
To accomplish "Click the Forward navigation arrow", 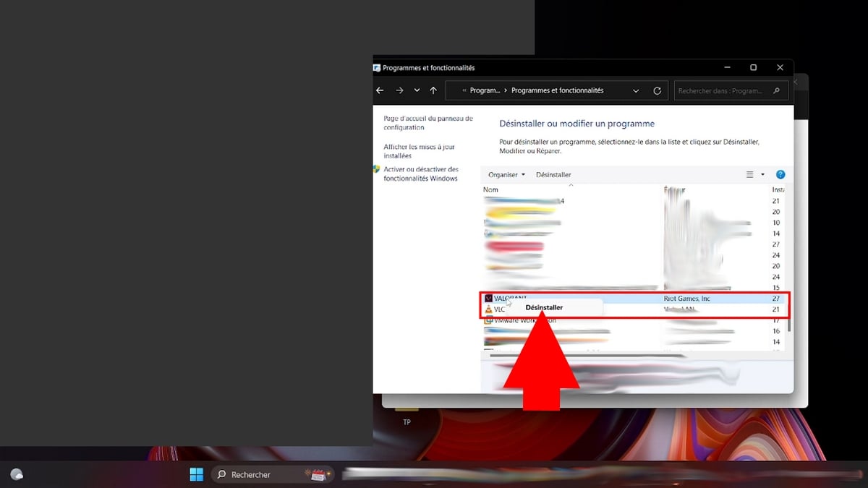I will [x=399, y=91].
